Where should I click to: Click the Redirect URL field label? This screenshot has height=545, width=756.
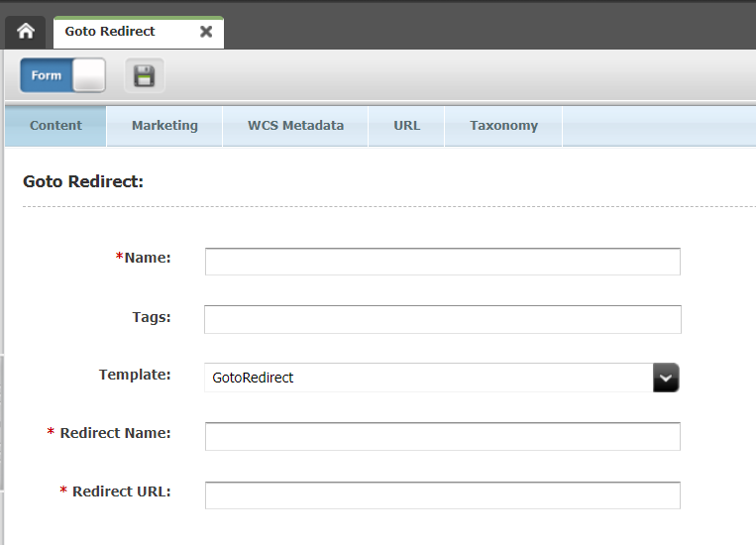tap(121, 491)
